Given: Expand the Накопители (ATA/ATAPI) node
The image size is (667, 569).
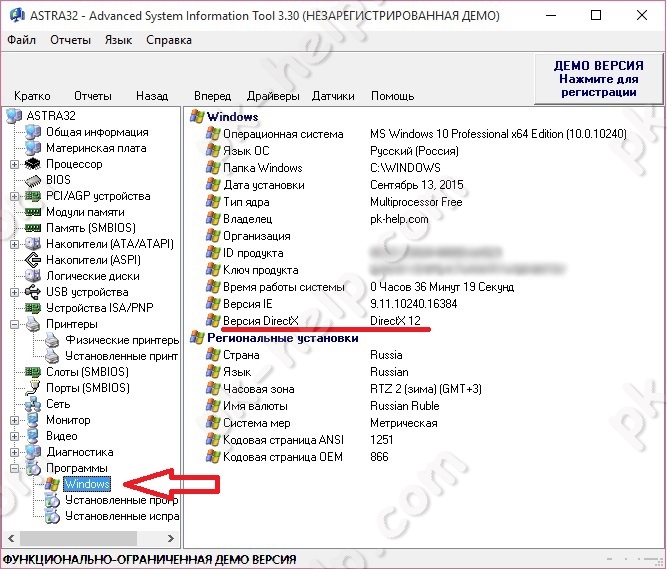Looking at the screenshot, I should 14,244.
